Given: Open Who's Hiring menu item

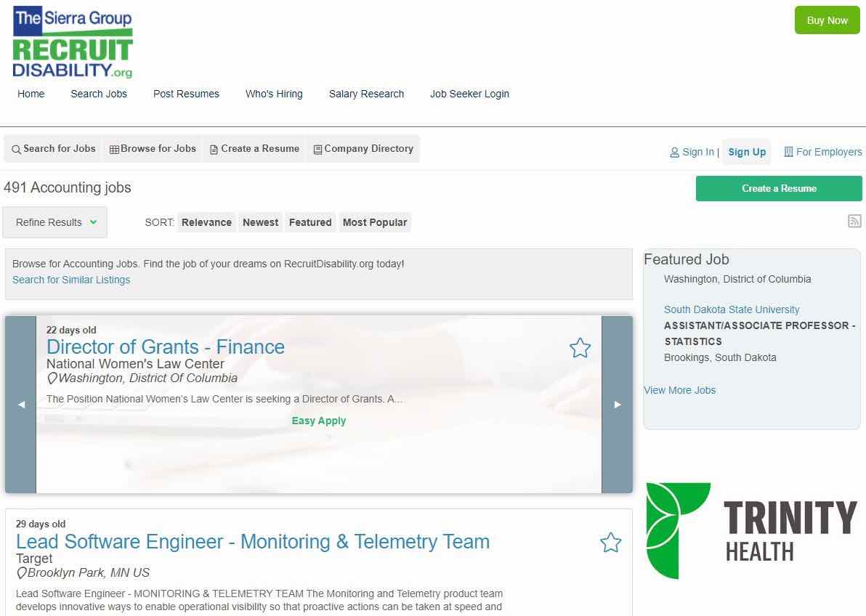Looking at the screenshot, I should point(274,94).
